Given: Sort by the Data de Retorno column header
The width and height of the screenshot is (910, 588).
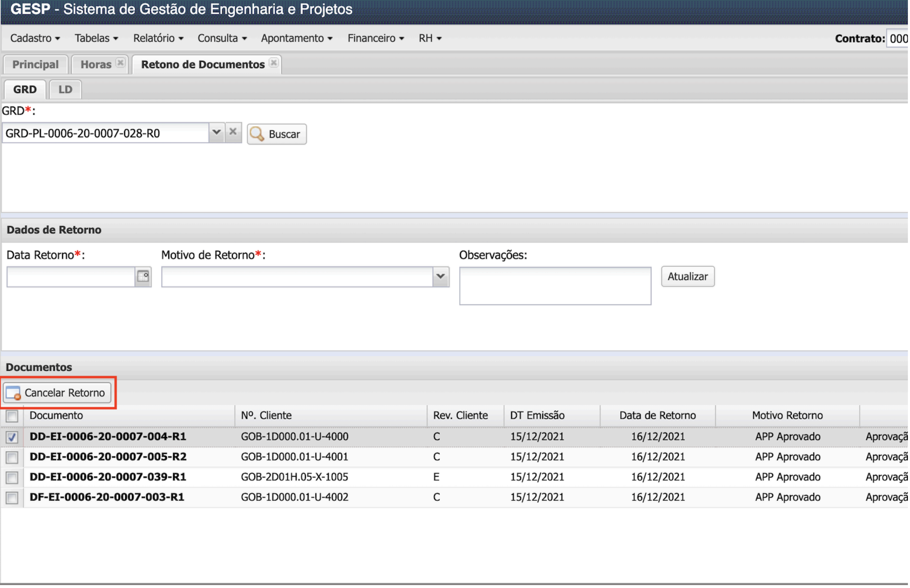Looking at the screenshot, I should 657,416.
